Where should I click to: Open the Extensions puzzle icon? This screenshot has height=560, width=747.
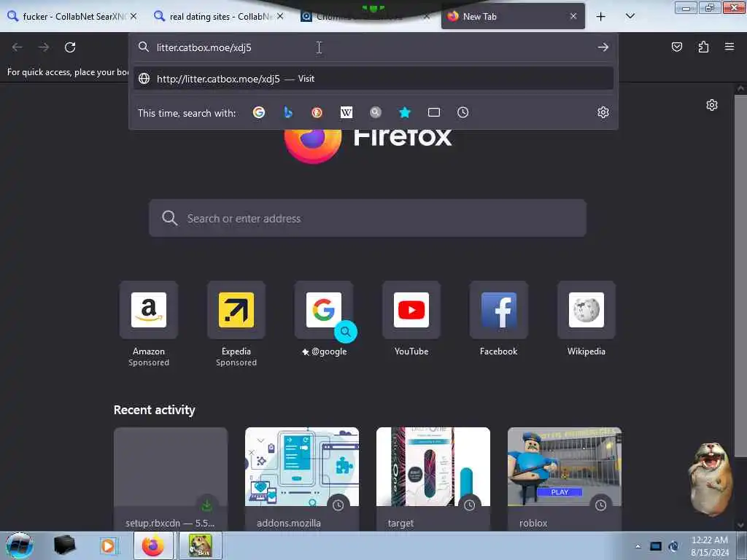point(703,47)
